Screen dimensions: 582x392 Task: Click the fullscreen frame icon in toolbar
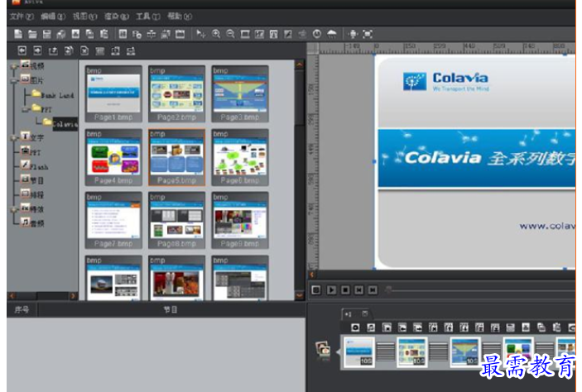coord(367,34)
